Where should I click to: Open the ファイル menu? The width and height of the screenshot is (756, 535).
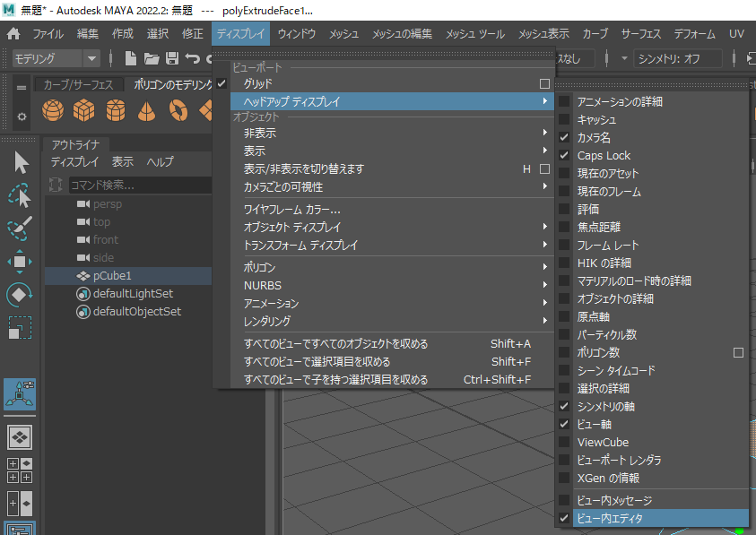click(48, 34)
